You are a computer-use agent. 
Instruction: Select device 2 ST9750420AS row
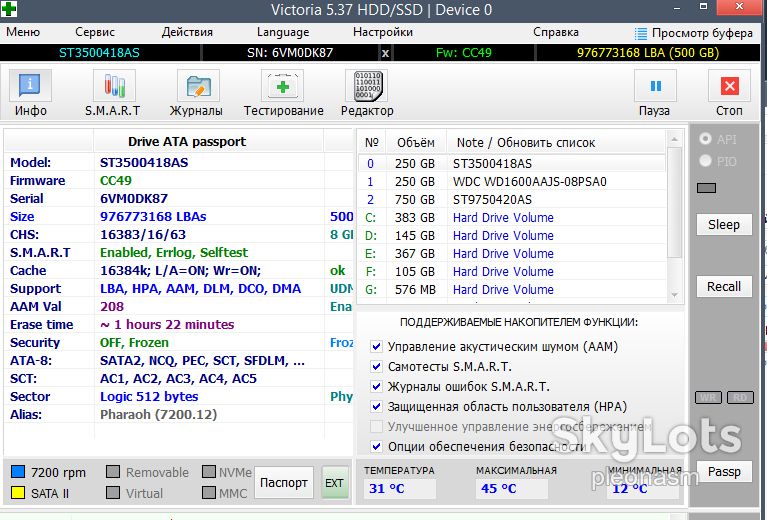(x=512, y=200)
